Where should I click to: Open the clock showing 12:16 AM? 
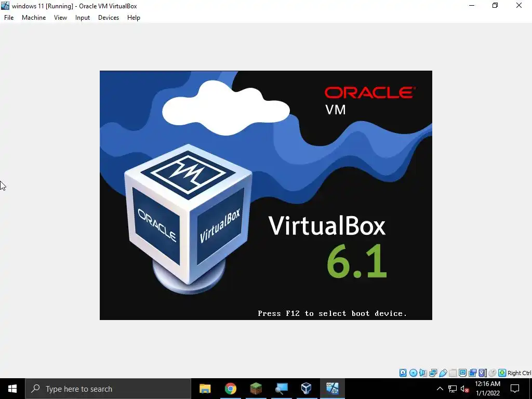[x=487, y=389]
